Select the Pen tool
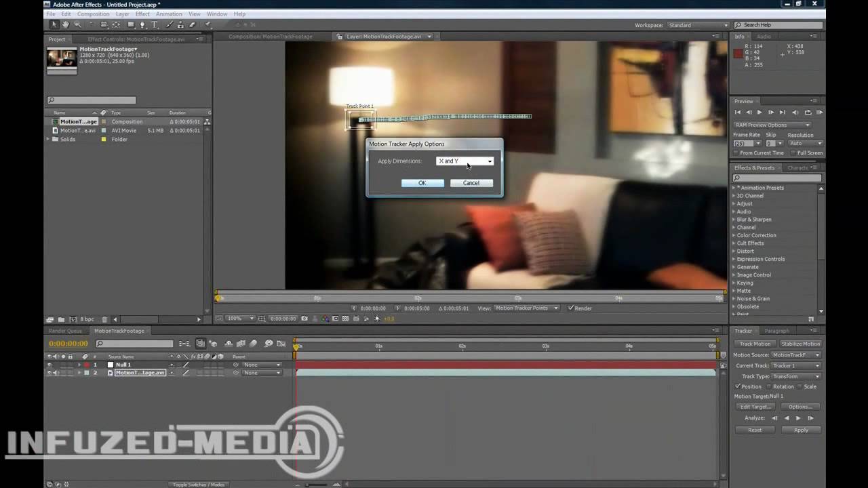The width and height of the screenshot is (868, 488). pyautogui.click(x=142, y=24)
